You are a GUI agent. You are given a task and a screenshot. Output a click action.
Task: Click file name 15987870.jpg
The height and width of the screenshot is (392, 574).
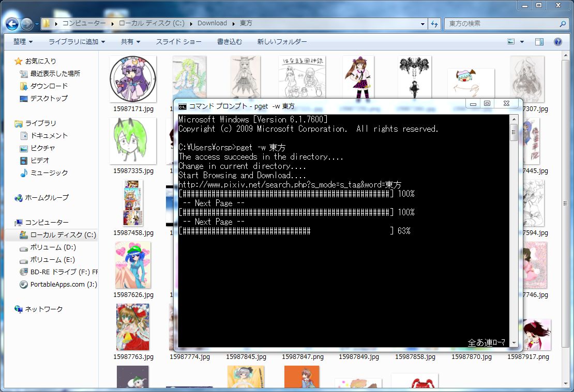pos(472,357)
